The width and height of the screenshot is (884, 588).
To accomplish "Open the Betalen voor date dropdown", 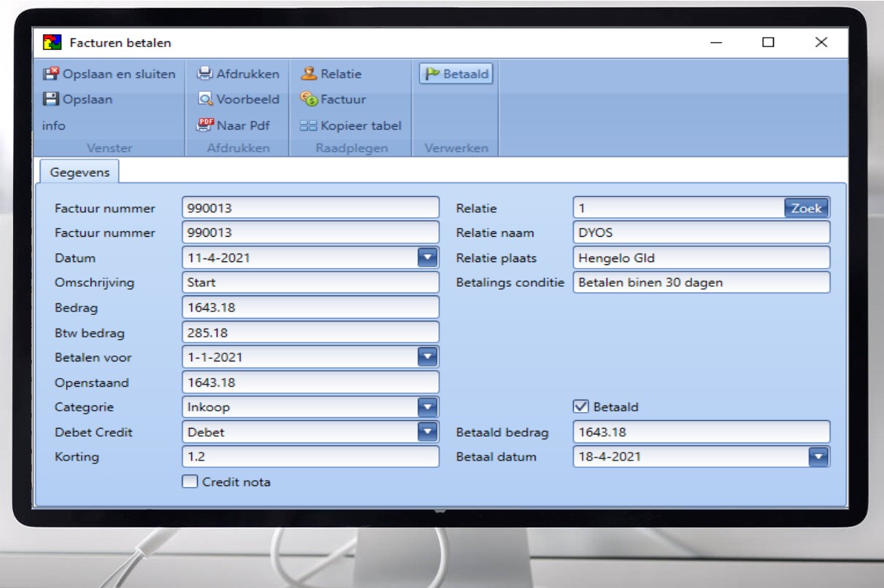I will coord(428,357).
